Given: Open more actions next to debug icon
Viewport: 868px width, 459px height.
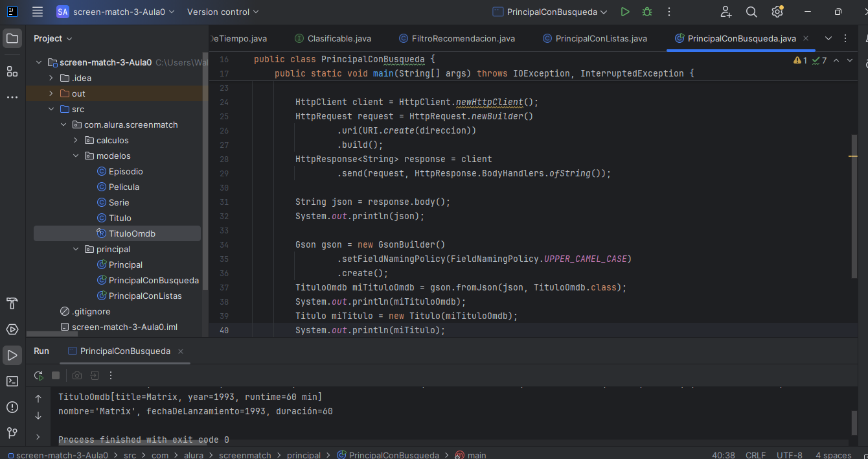Looking at the screenshot, I should [x=669, y=12].
